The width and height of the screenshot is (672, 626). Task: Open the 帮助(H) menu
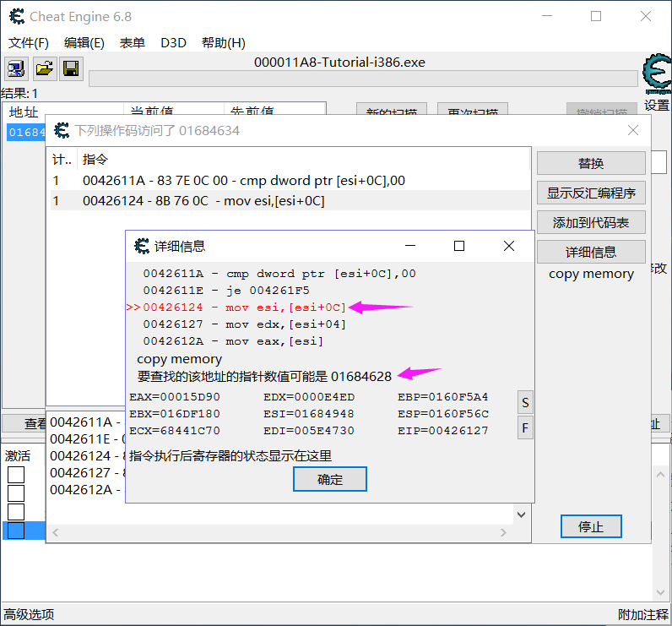[x=223, y=43]
